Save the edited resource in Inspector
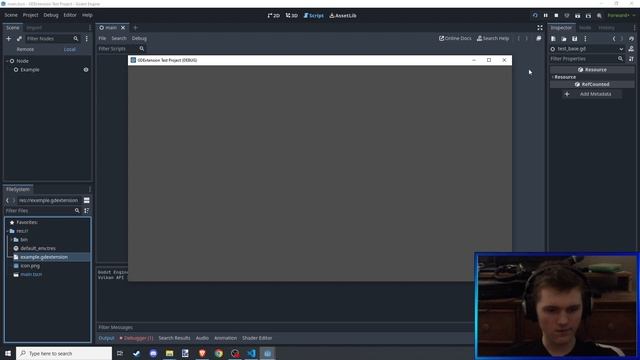 point(574,39)
